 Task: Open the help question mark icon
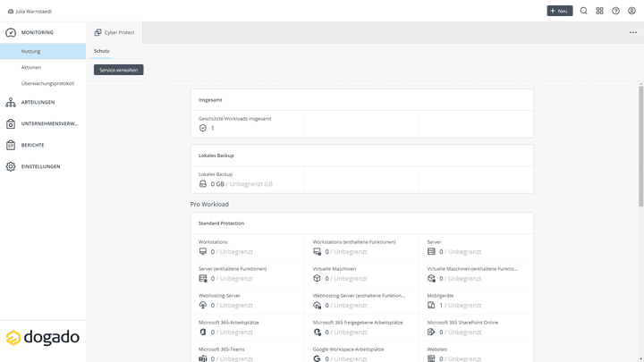pyautogui.click(x=615, y=11)
